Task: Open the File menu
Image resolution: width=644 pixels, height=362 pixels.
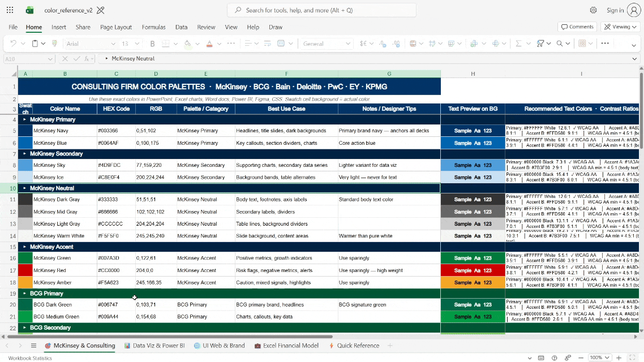Action: (13, 27)
